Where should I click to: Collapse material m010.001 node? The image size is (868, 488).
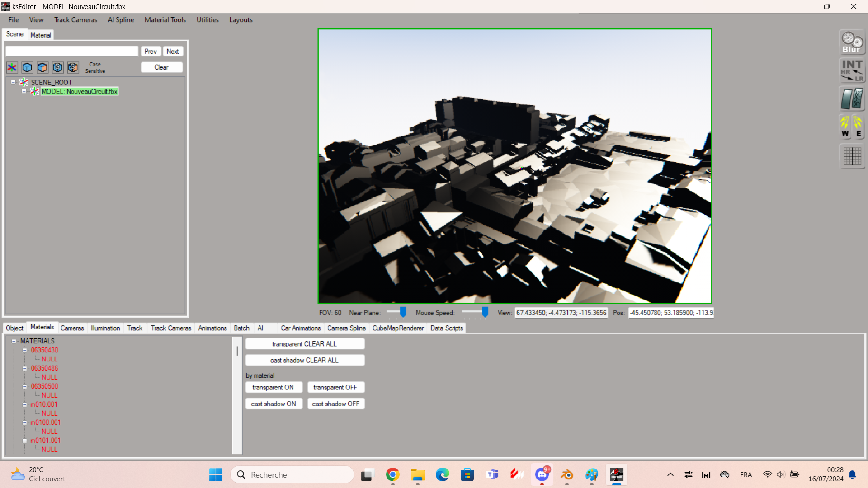(x=25, y=404)
